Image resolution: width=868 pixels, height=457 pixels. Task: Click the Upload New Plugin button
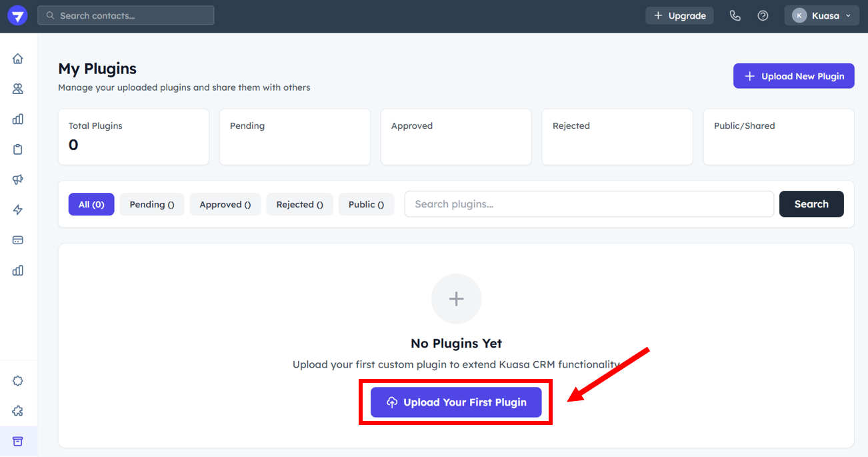click(x=793, y=76)
